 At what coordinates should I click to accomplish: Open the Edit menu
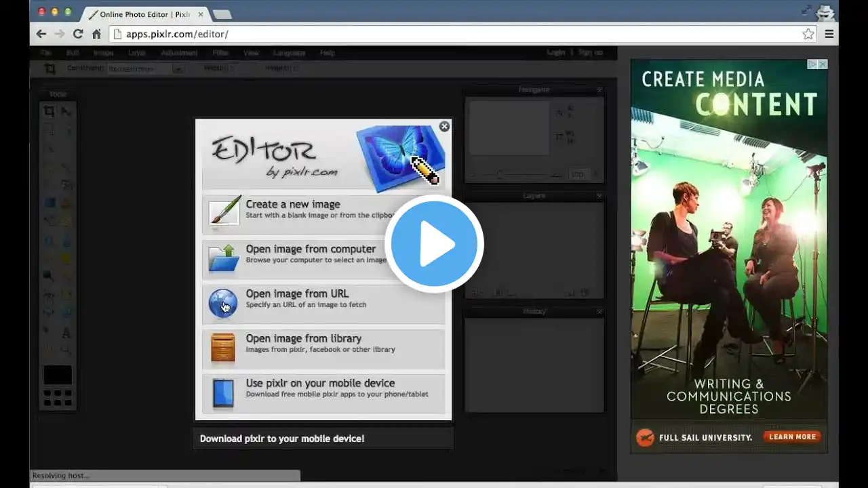pyautogui.click(x=72, y=53)
